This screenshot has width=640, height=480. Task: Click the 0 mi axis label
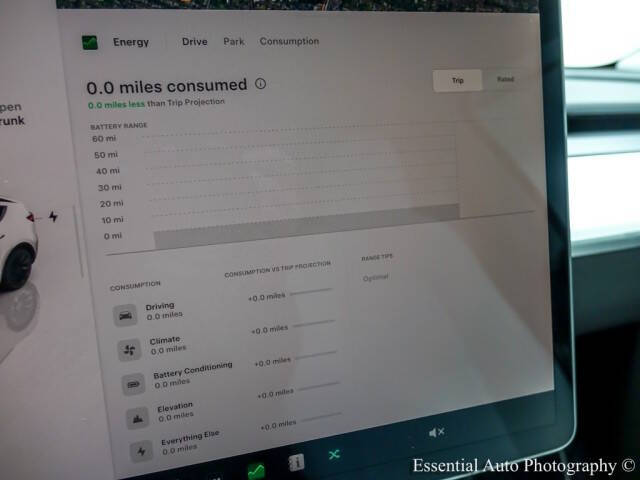113,236
